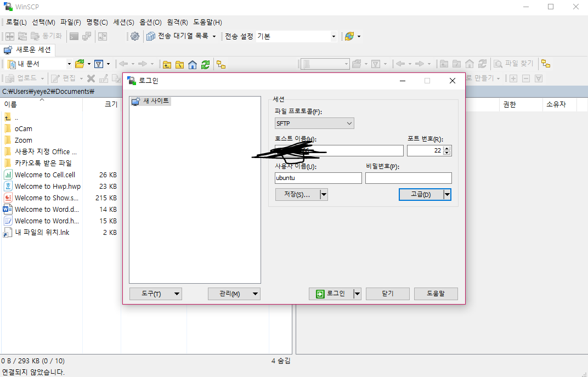Open the 세션(S) menu
The height and width of the screenshot is (377, 588).
(x=123, y=22)
